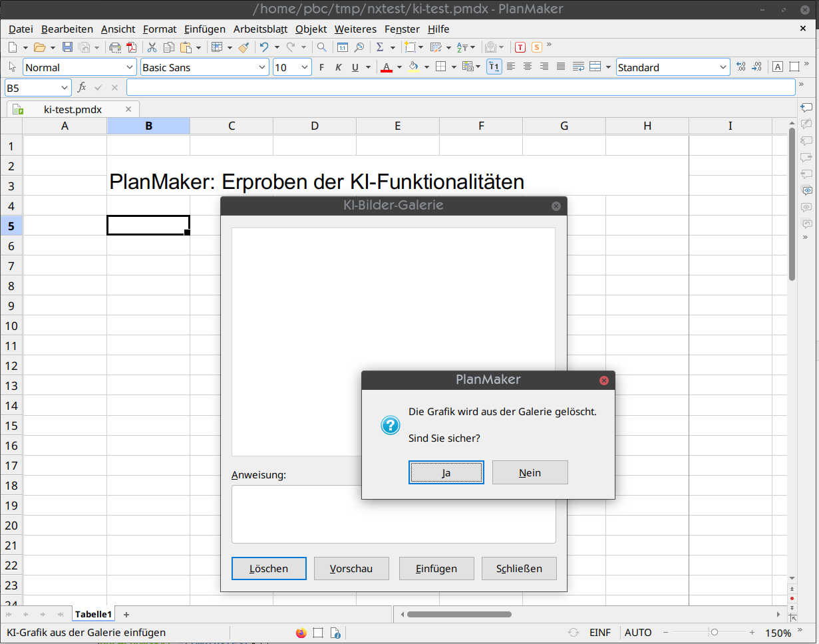This screenshot has height=644, width=819.
Task: Expand the AutoSum dropdown arrow
Action: (393, 47)
